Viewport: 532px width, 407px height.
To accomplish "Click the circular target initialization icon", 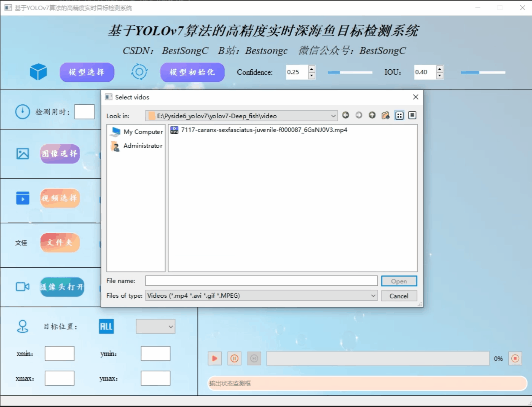I will 139,72.
